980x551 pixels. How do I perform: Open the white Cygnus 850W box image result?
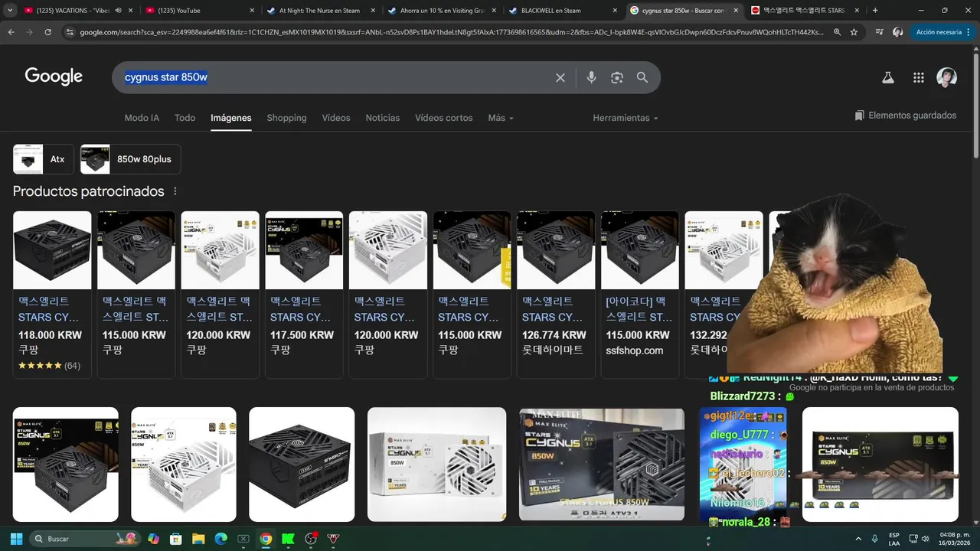436,465
